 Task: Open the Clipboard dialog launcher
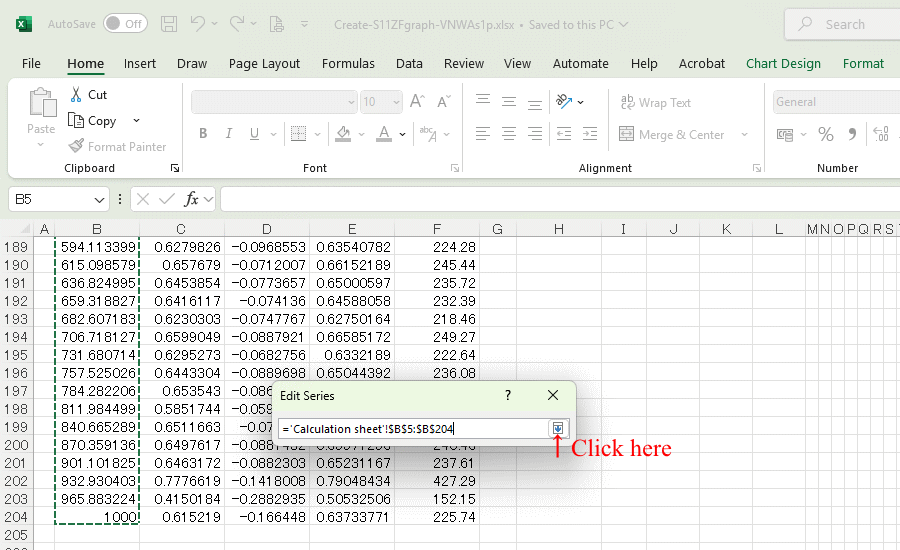tap(174, 168)
